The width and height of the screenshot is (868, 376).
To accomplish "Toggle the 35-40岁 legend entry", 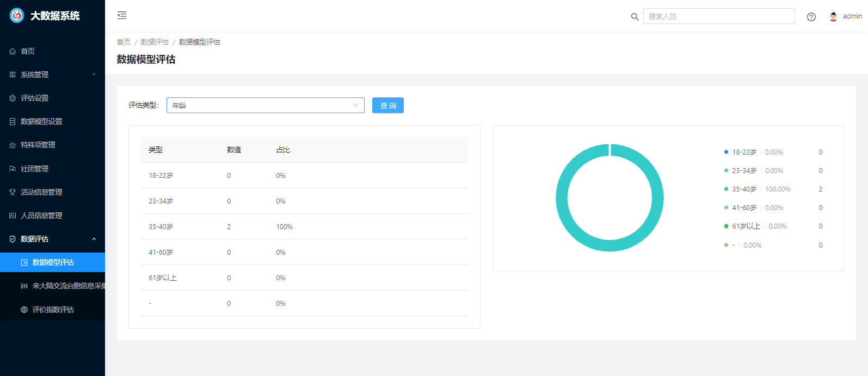I will [743, 189].
